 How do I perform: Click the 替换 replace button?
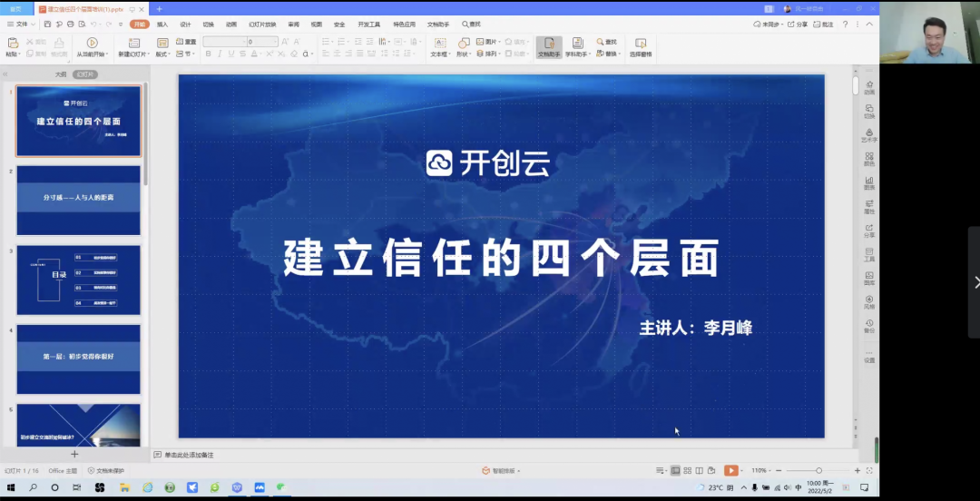[x=607, y=54]
